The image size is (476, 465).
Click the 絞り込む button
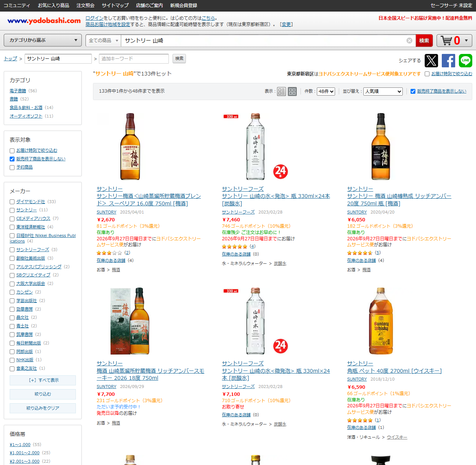point(43,394)
